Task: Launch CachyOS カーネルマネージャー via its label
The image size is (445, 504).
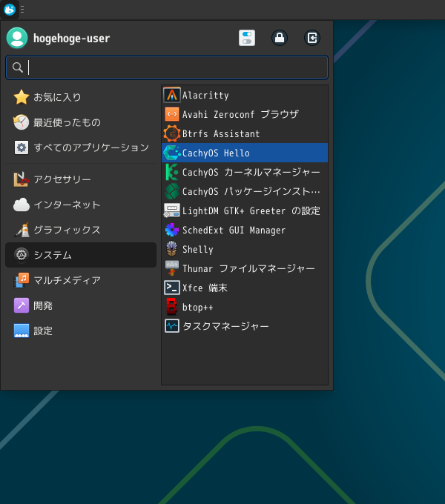Action: click(x=251, y=172)
